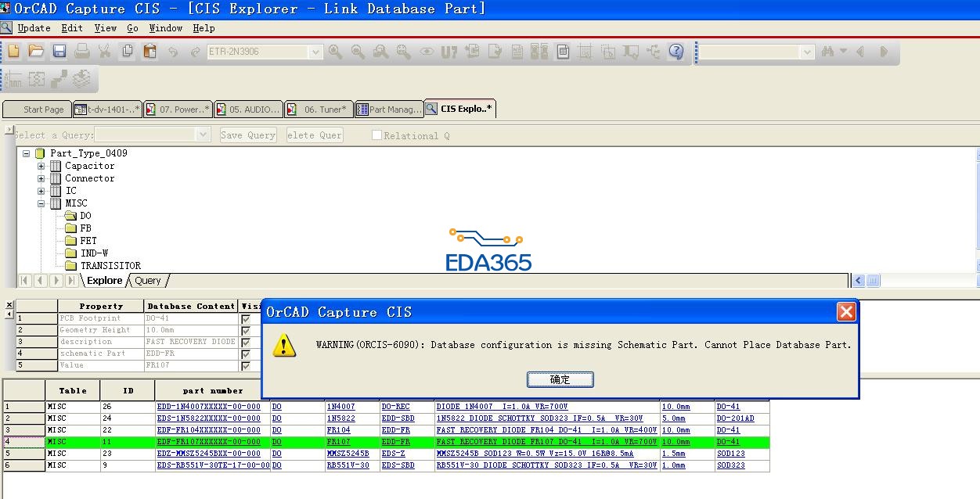
Task: Switch to the Part Manager tab
Action: pyautogui.click(x=388, y=109)
